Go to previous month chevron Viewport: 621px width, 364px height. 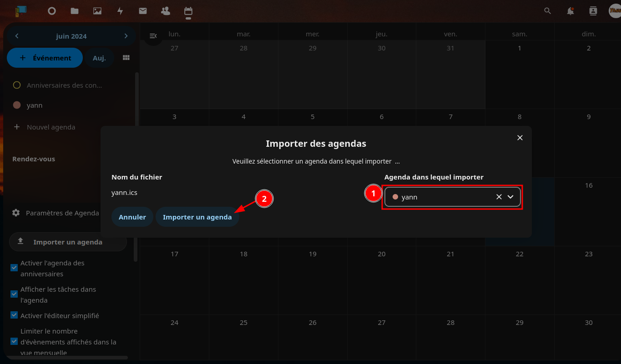click(17, 36)
